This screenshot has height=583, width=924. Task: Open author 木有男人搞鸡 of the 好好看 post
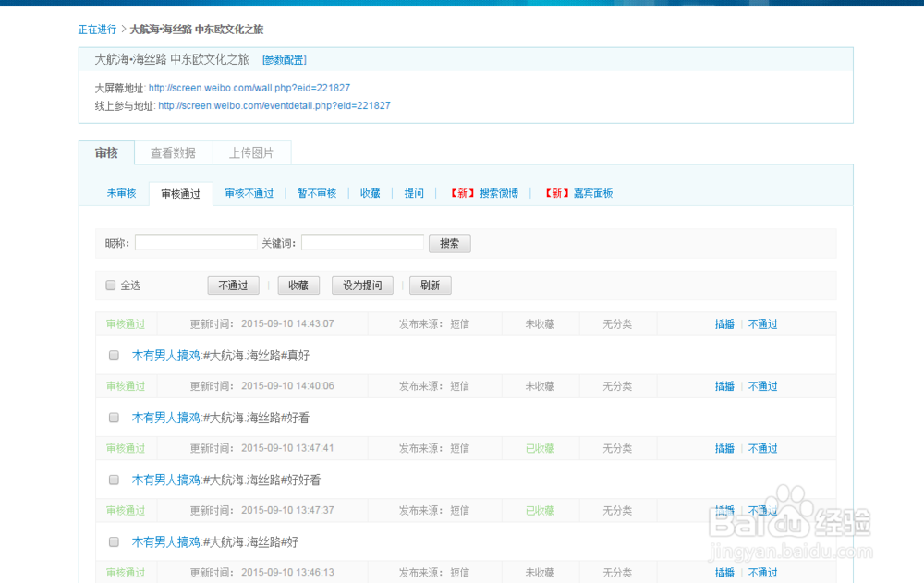pos(165,480)
